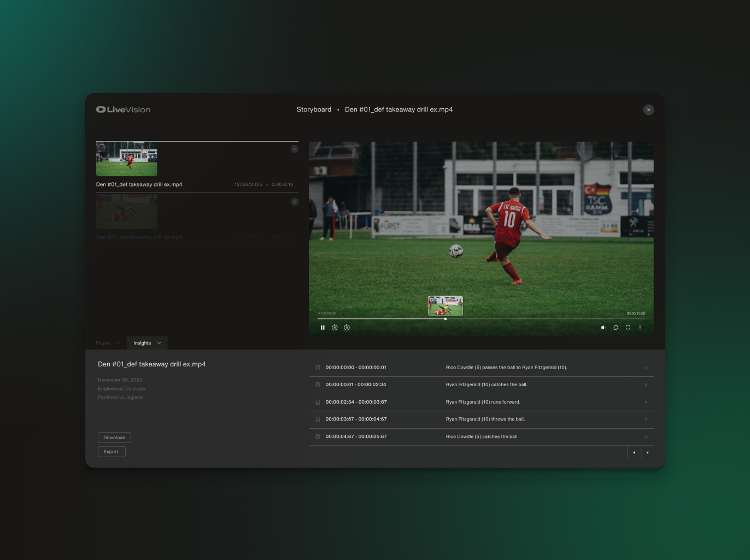Click the 'Englewood, Colorado' location text
Viewport: 750px width, 560px height.
pos(122,389)
